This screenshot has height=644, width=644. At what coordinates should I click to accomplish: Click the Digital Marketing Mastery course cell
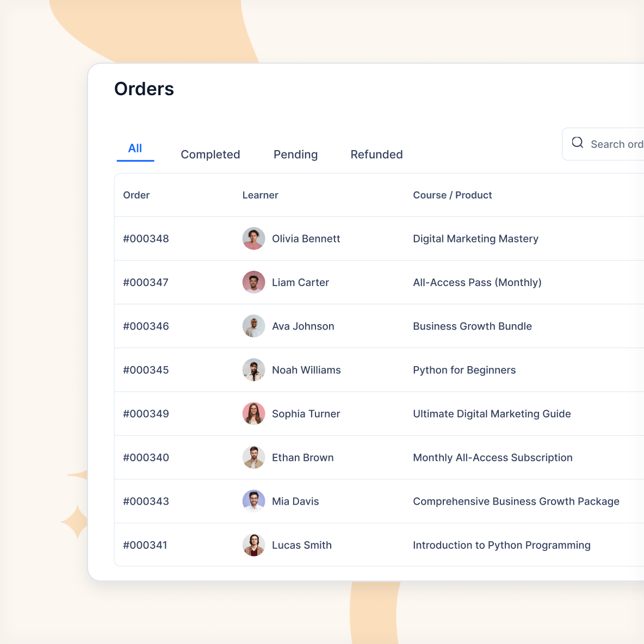tap(475, 239)
